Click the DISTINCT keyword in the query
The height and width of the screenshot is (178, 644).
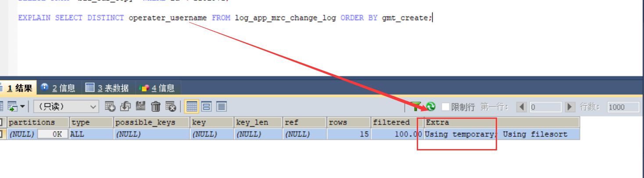pos(105,18)
